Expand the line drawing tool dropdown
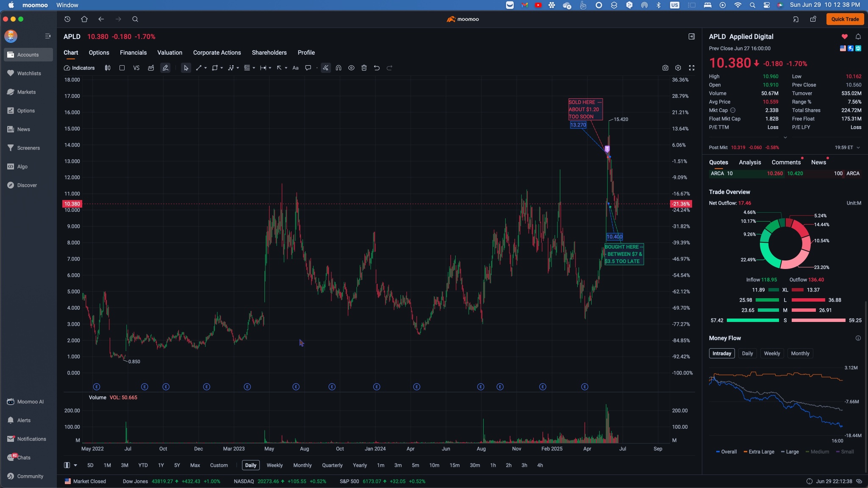Image resolution: width=868 pixels, height=488 pixels. pos(206,68)
